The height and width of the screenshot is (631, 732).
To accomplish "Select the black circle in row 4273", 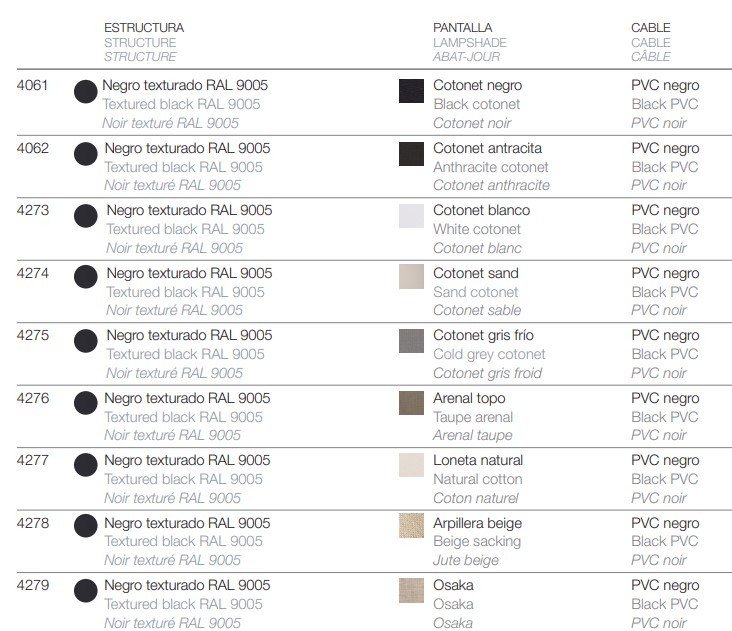I will pos(85,216).
